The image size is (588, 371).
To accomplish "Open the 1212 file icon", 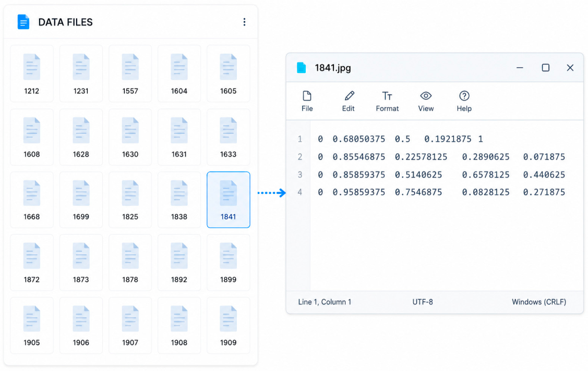I will click(31, 73).
